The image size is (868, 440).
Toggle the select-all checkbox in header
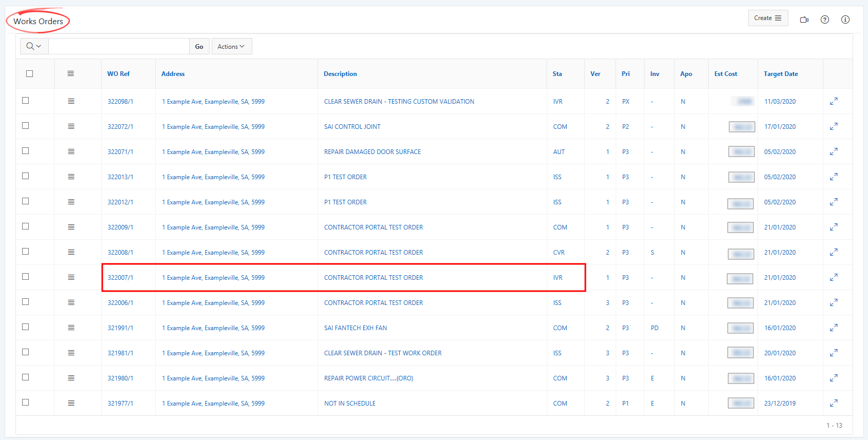30,74
